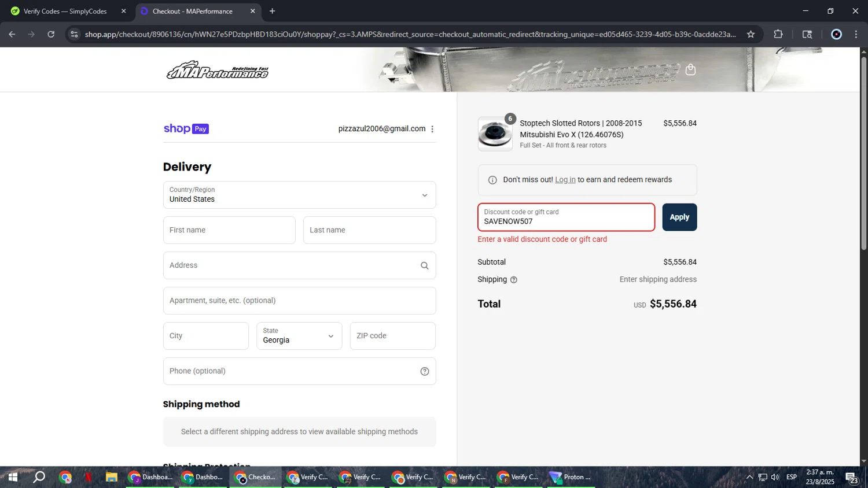Click the browser back arrow

[12, 34]
